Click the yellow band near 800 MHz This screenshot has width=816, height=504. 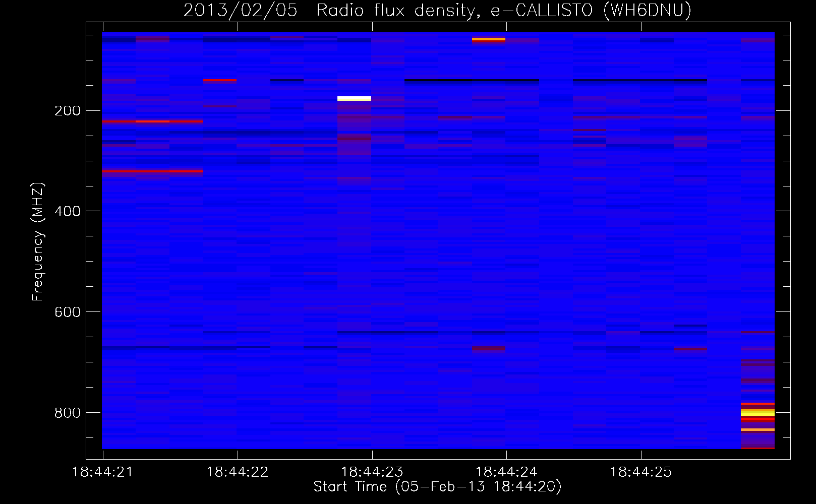pos(757,413)
